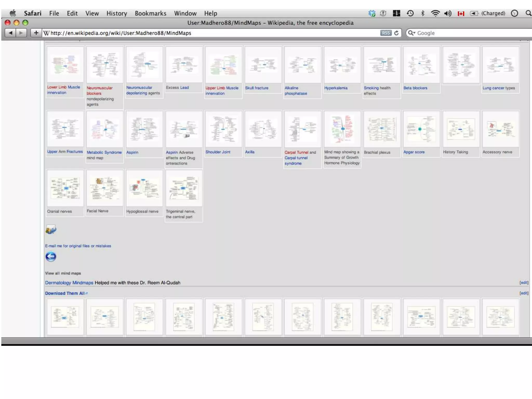532x399 pixels.
Task: Open Spotlight search magnifier icon
Action: (528, 13)
